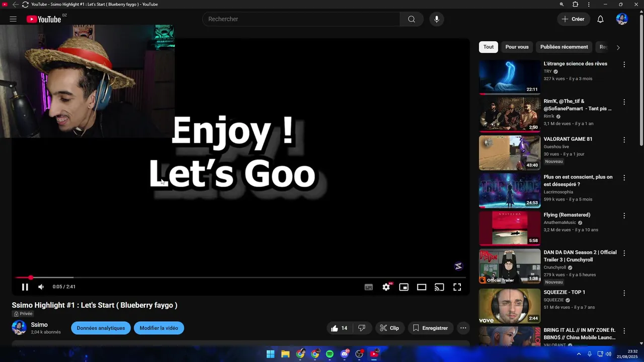Screen dimensions: 644x362
Task: Open the account avatar menu
Action: [x=622, y=19]
